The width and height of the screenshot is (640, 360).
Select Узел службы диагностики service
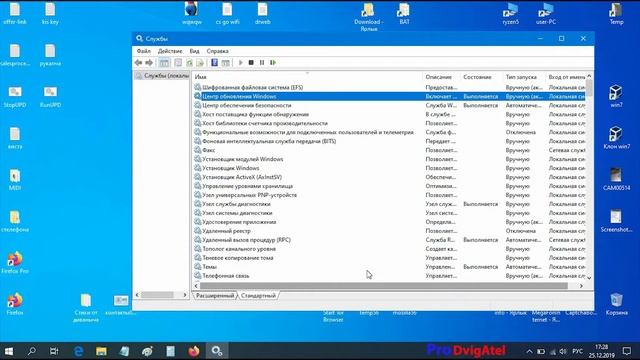pos(390,204)
